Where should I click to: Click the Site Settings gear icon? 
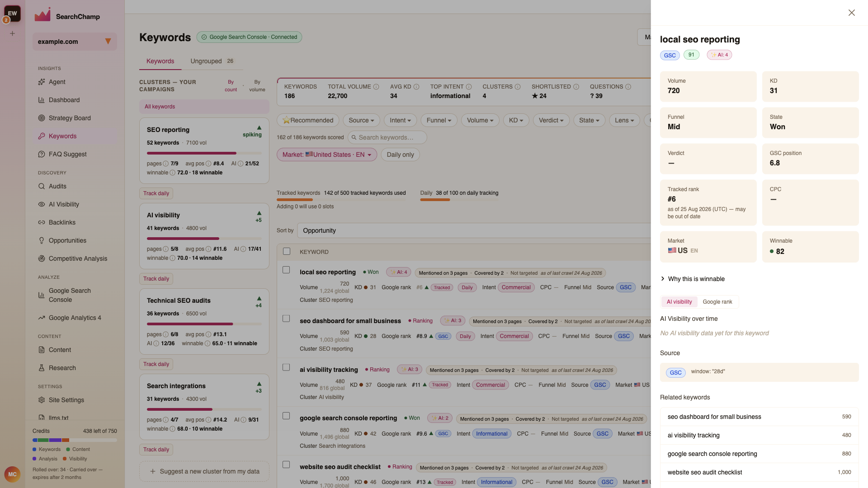point(42,400)
